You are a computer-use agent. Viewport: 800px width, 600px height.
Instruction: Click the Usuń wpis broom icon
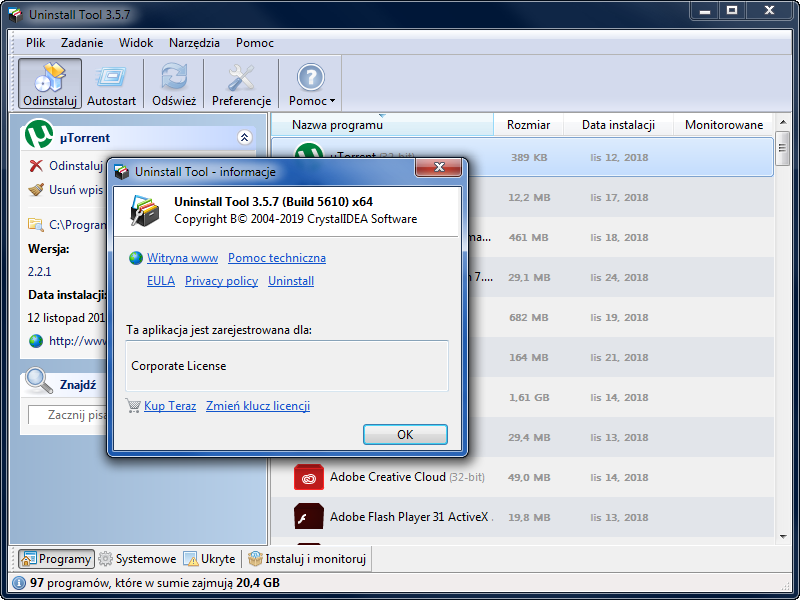point(36,190)
